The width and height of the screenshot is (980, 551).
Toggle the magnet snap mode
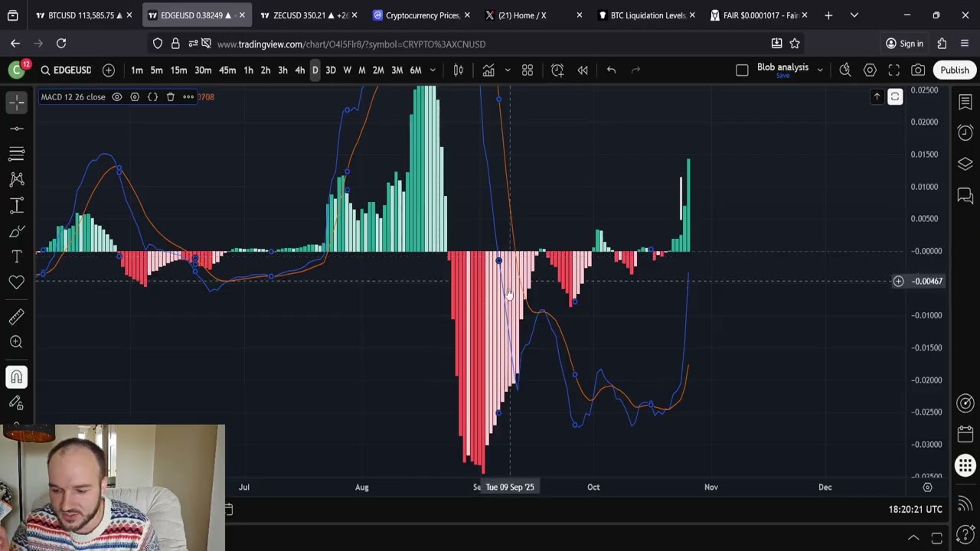click(17, 377)
